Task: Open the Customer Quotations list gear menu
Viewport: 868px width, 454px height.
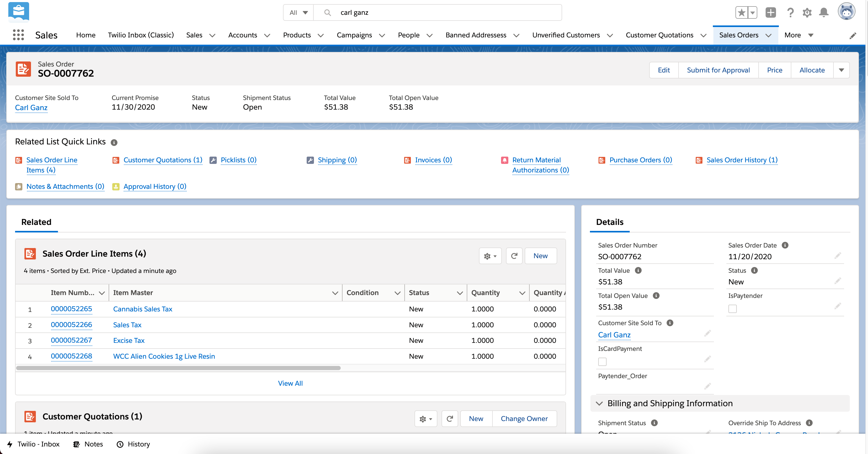Action: coord(426,419)
